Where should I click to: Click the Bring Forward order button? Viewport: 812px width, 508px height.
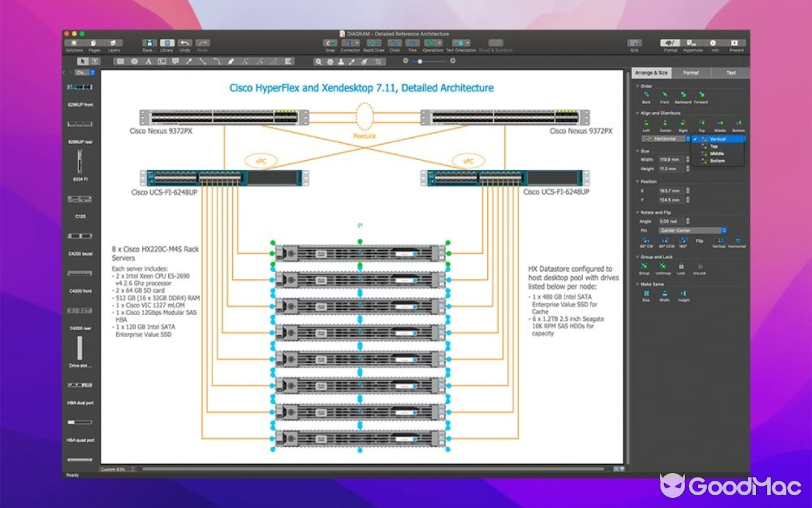(700, 95)
